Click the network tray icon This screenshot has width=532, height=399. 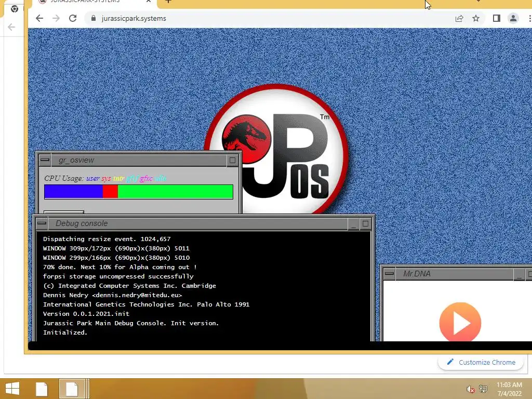[x=483, y=389]
